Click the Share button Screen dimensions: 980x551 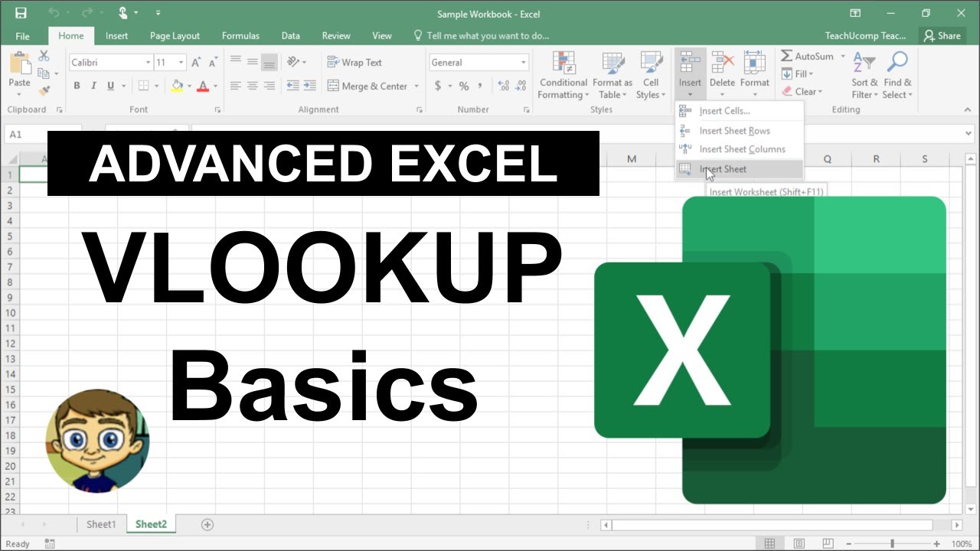coord(942,35)
